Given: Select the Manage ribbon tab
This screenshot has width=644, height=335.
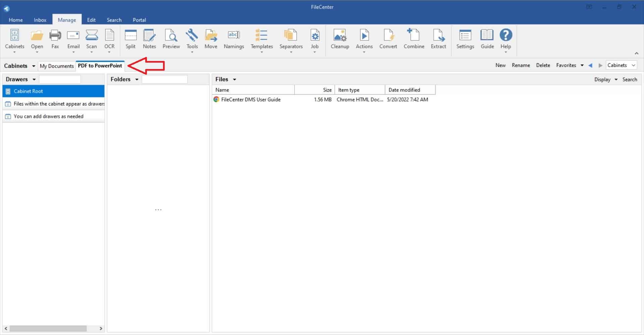Looking at the screenshot, I should click(x=67, y=20).
